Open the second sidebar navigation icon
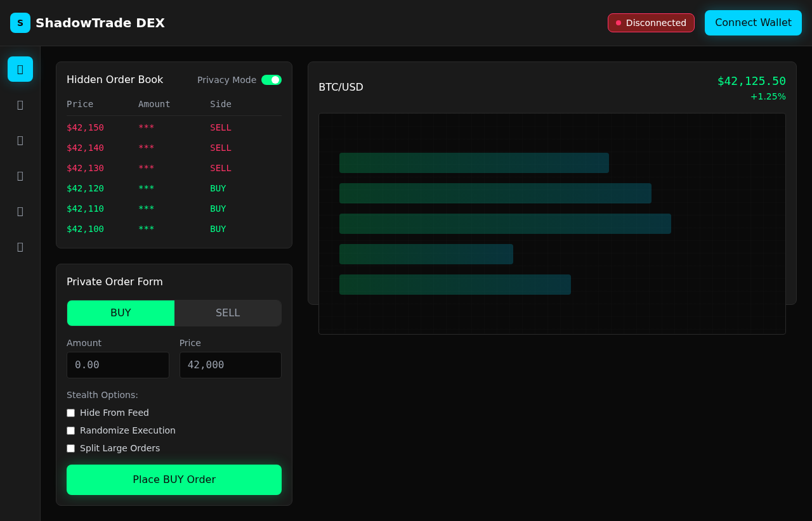812x521 pixels. (x=20, y=105)
